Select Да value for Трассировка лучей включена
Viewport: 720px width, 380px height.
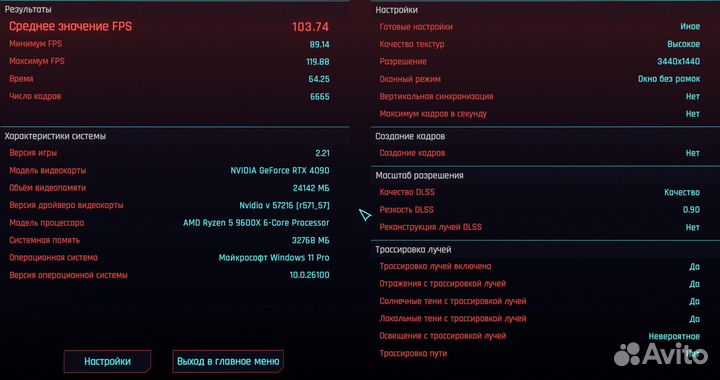[695, 267]
